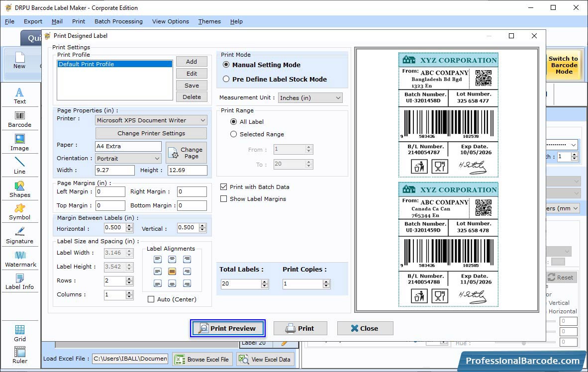Open the File menu
Image resolution: width=588 pixels, height=372 pixels.
10,21
